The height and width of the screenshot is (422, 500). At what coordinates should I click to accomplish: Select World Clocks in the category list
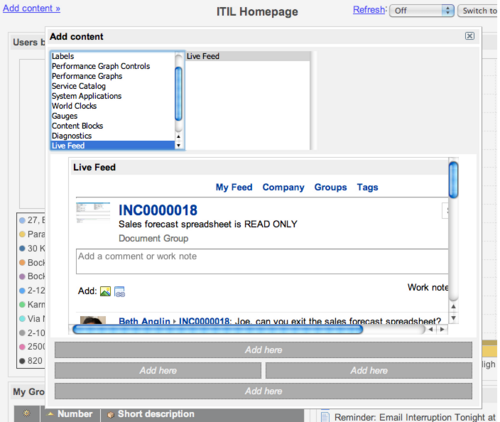coord(74,106)
